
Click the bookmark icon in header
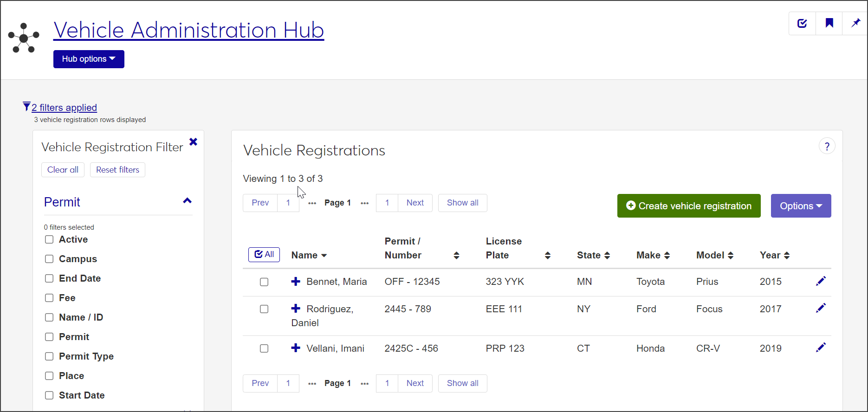point(829,23)
